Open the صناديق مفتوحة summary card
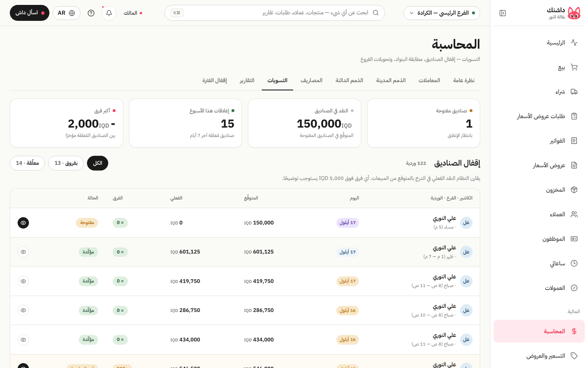This screenshot has height=368, width=588. [423, 123]
